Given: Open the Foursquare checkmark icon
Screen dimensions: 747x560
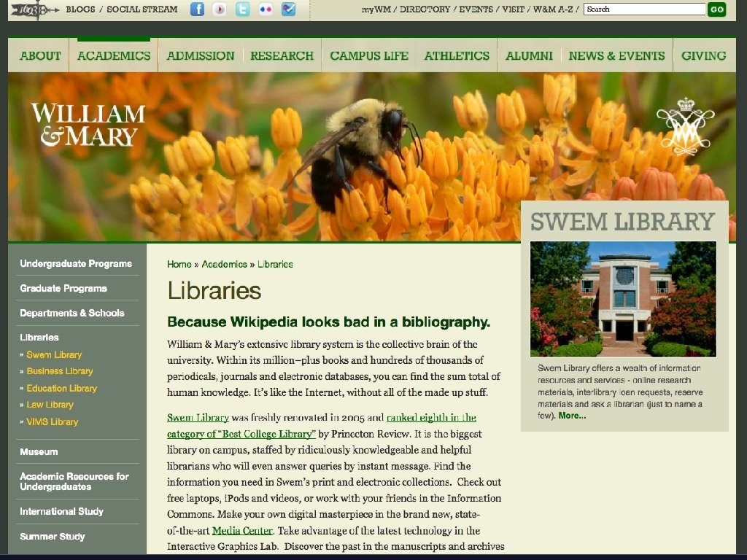Looking at the screenshot, I should click(x=288, y=9).
